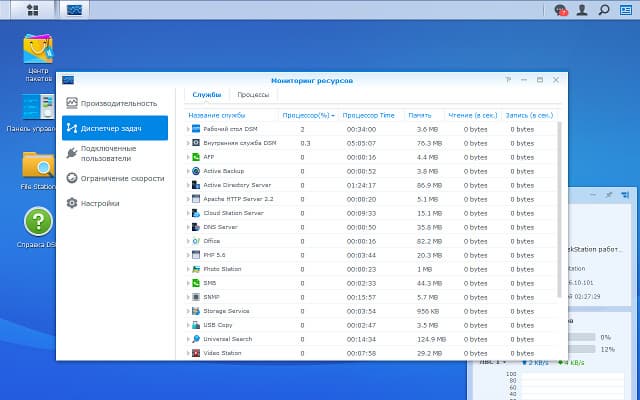Click the Resource Monitor taskbar icon

[74, 10]
